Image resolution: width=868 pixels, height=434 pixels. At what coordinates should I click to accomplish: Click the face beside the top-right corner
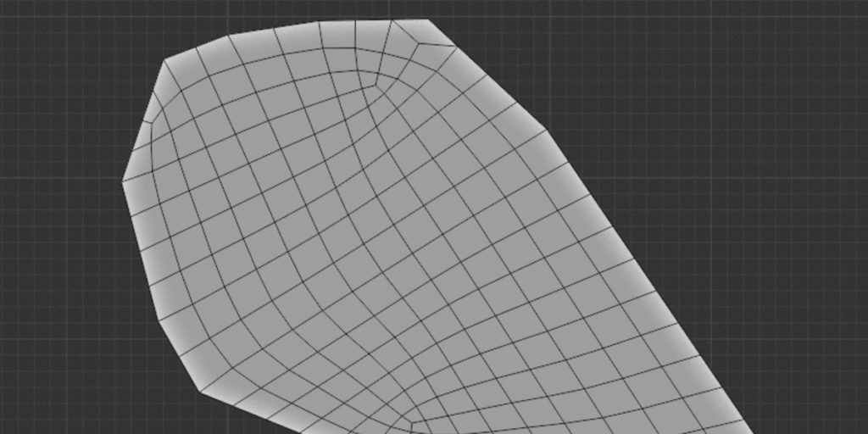tap(415, 34)
